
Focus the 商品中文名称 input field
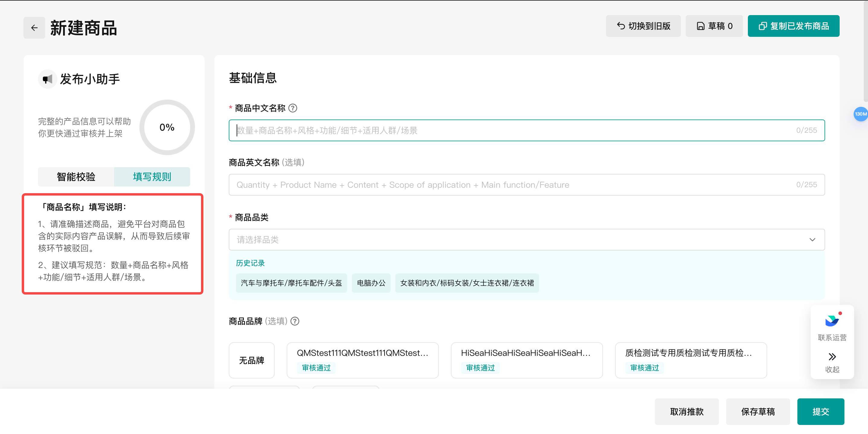(x=527, y=130)
